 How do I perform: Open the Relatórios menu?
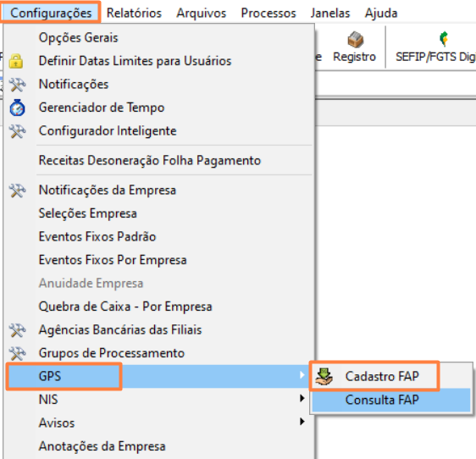(x=134, y=13)
